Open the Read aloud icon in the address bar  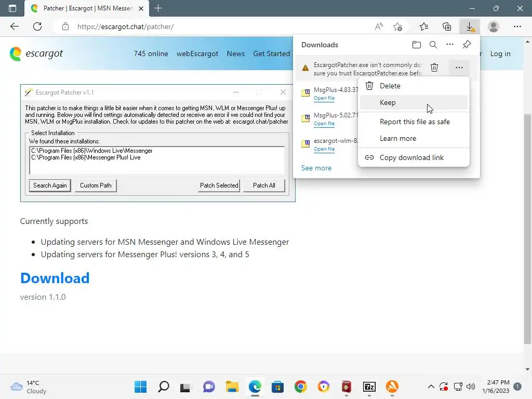379,26
